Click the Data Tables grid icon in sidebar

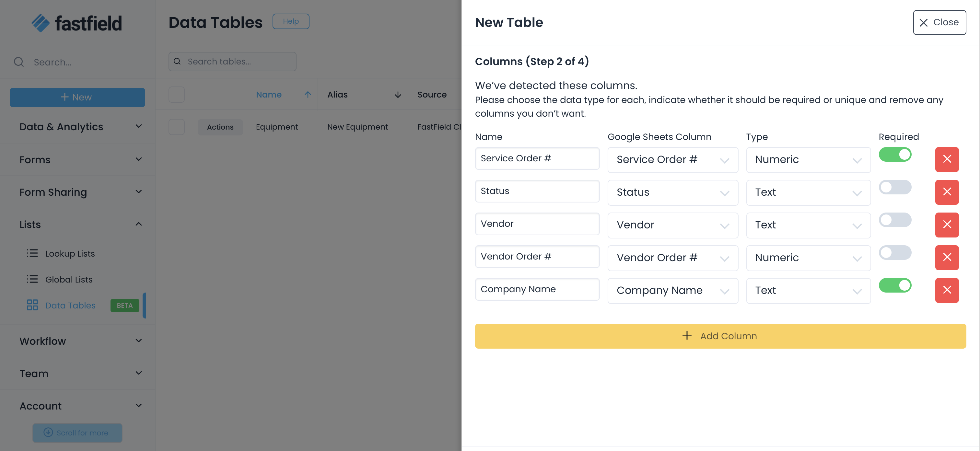(x=32, y=305)
